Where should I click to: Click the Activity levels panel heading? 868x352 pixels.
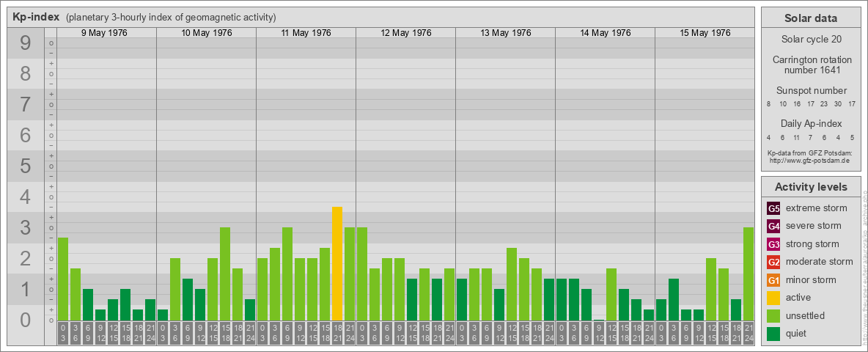[811, 187]
